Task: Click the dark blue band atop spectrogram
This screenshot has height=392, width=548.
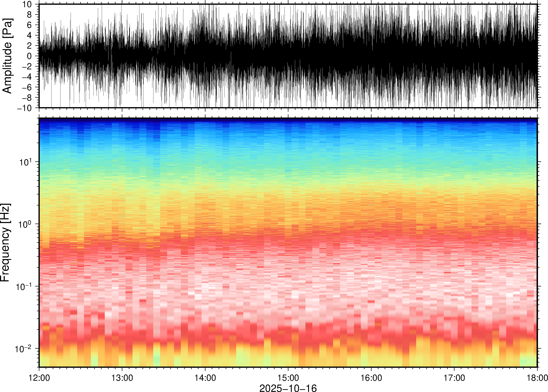Action: pyautogui.click(x=288, y=120)
